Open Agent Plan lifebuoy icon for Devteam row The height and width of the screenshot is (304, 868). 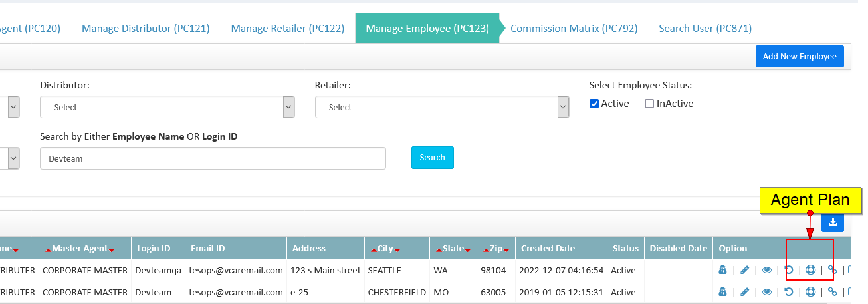click(x=810, y=291)
